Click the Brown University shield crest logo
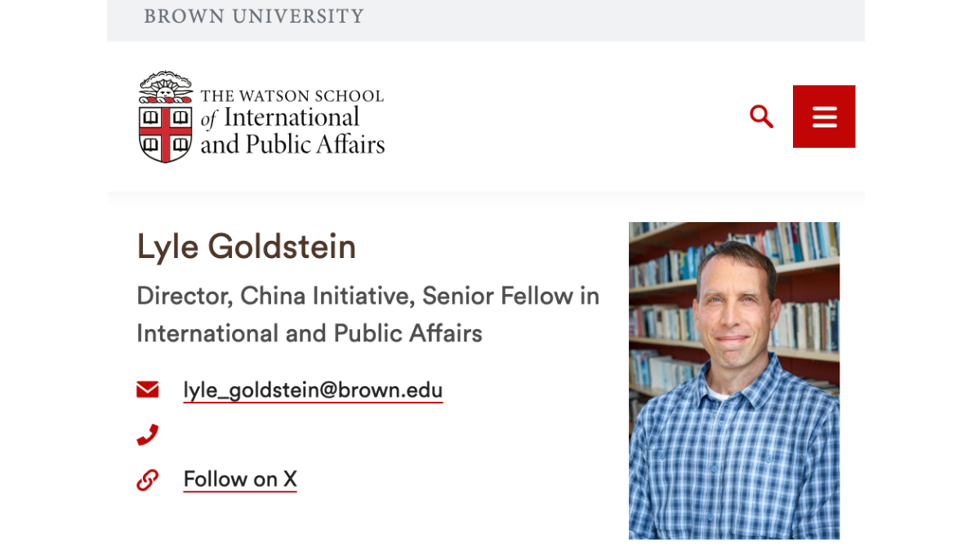This screenshot has width=980, height=552. [165, 132]
